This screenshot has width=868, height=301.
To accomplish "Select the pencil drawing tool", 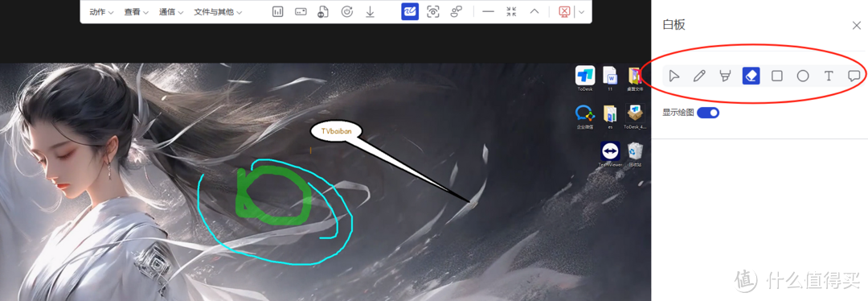I will (x=699, y=76).
